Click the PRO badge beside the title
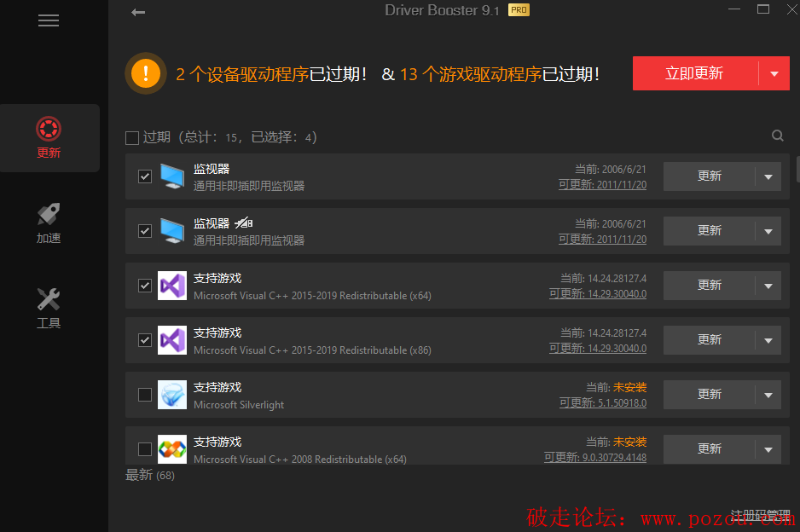 519,9
